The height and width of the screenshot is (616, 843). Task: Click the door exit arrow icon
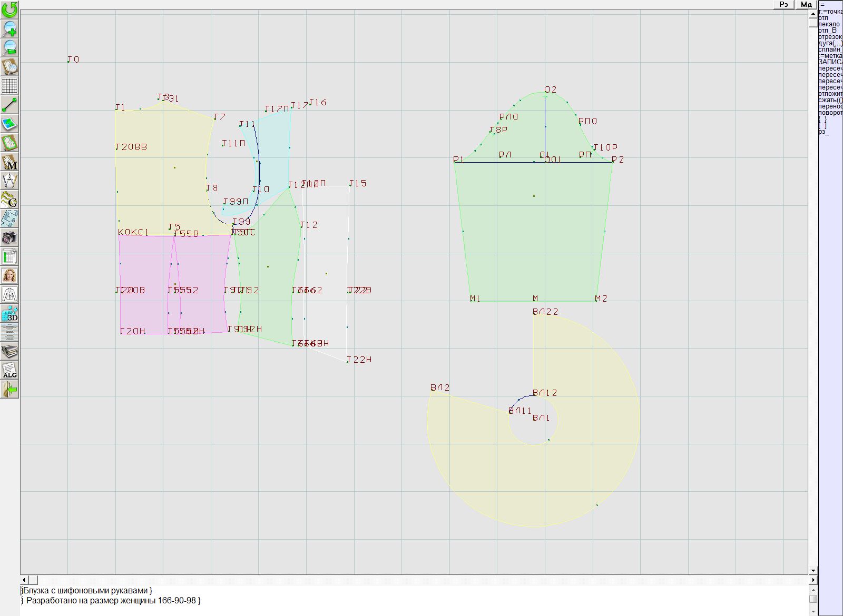click(9, 389)
